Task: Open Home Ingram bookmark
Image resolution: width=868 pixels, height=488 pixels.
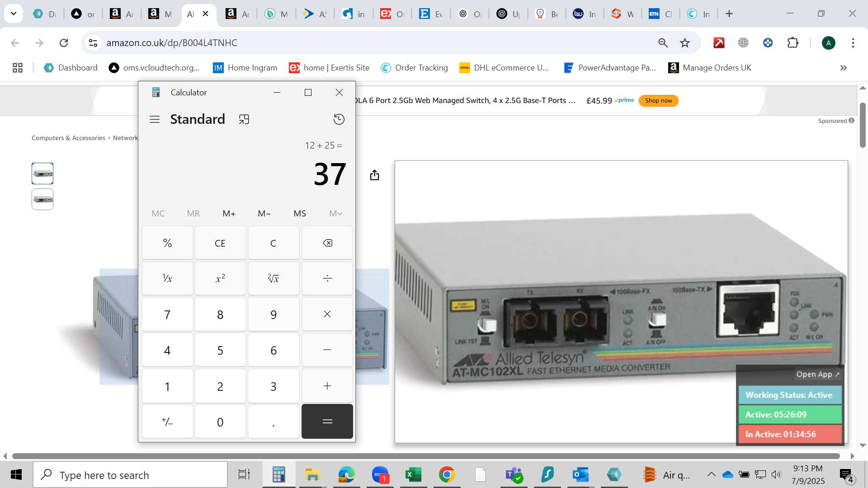Action: coord(245,68)
